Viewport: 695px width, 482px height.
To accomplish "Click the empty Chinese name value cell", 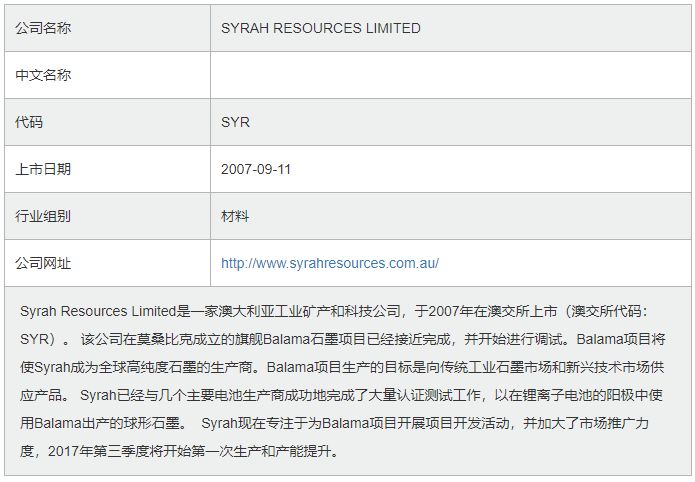I will coord(451,75).
